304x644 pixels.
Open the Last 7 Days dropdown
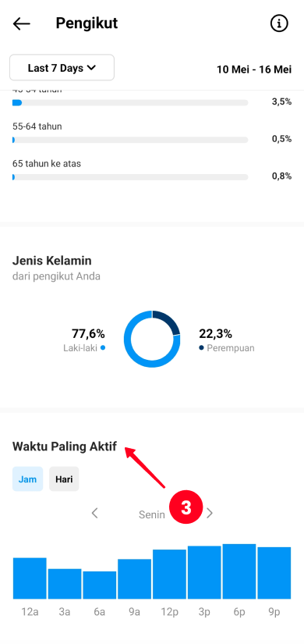click(x=62, y=68)
